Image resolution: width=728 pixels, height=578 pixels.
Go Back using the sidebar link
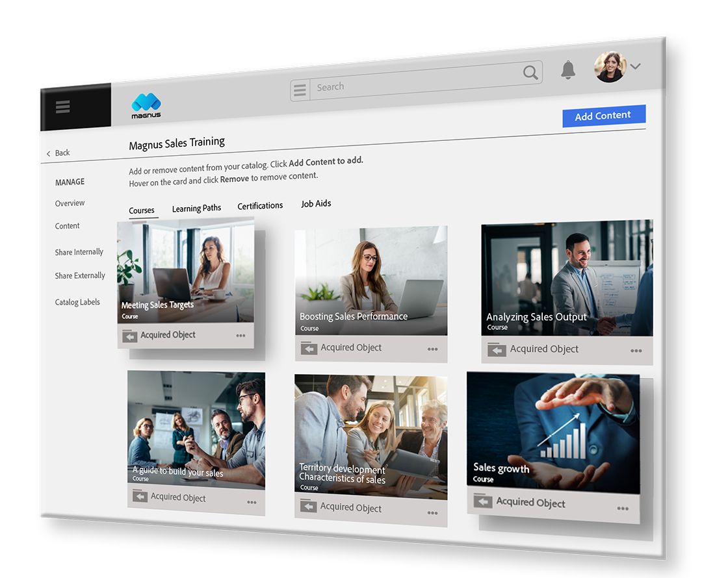point(58,153)
